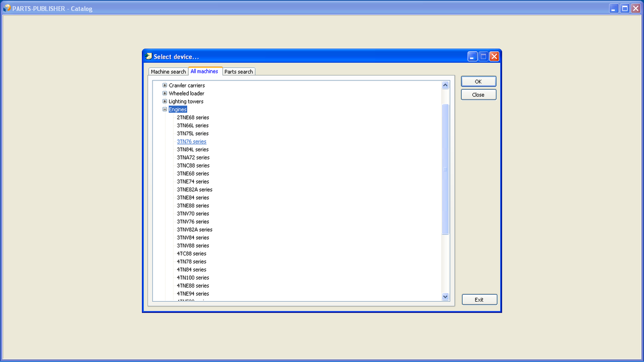Click the scrollbar up arrow in tree
644x362 pixels.
(445, 85)
